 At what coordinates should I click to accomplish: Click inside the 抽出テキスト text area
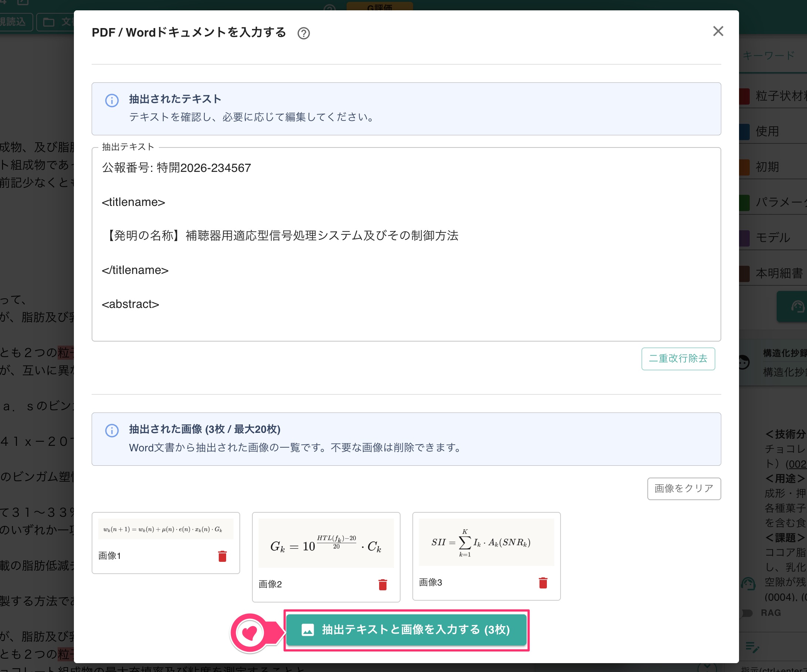406,244
